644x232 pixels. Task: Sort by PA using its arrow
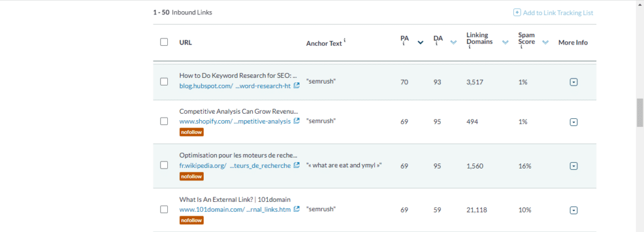coord(421,42)
